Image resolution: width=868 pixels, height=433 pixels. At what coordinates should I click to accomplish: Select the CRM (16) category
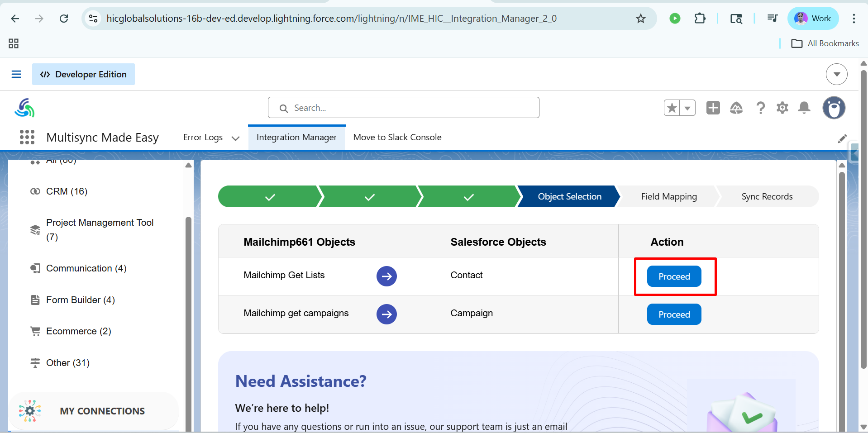tap(67, 191)
